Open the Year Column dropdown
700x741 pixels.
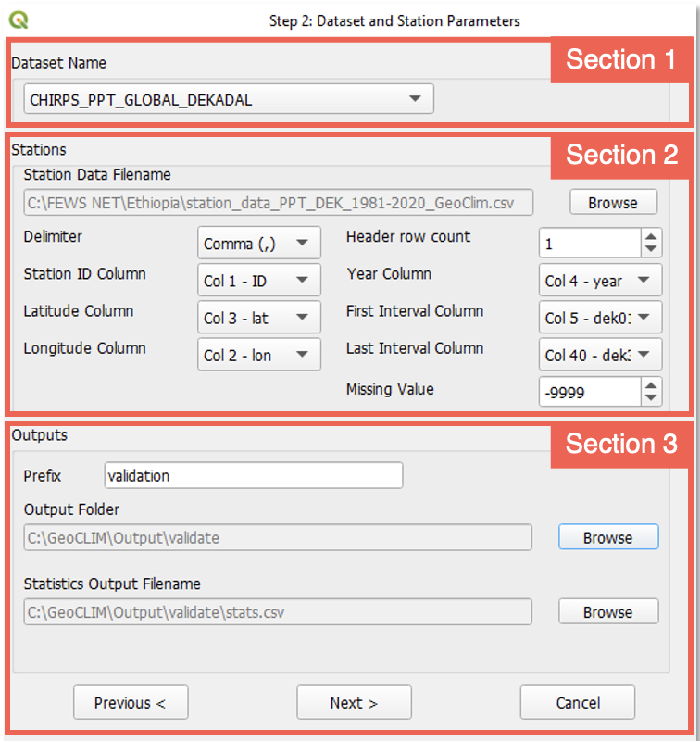click(600, 281)
